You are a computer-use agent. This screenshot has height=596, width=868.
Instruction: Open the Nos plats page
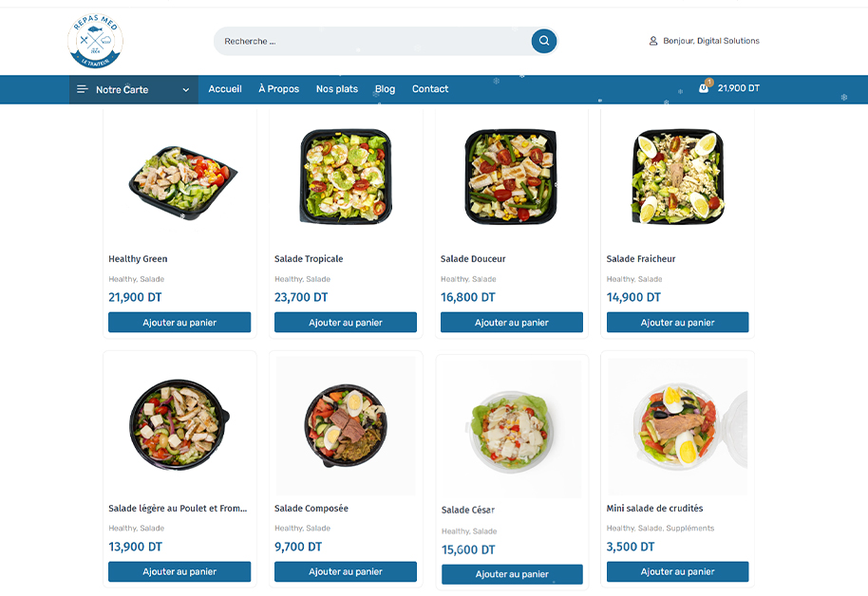336,88
